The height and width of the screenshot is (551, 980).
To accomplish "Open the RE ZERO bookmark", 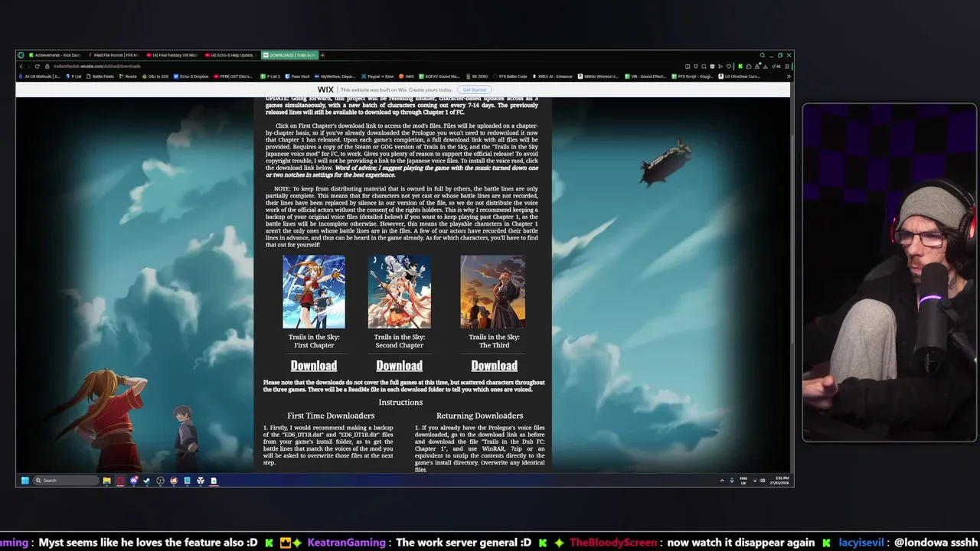I will coord(477,77).
